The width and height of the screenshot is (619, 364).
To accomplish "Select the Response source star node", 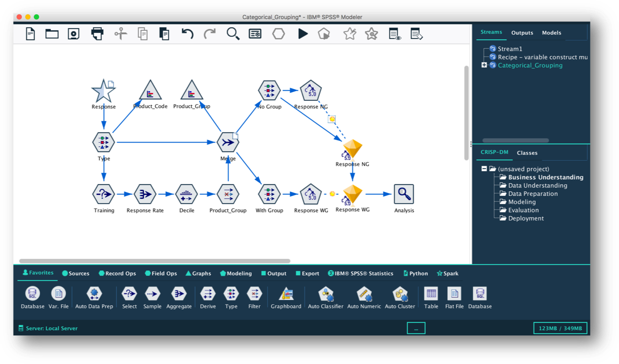I will pyautogui.click(x=104, y=91).
